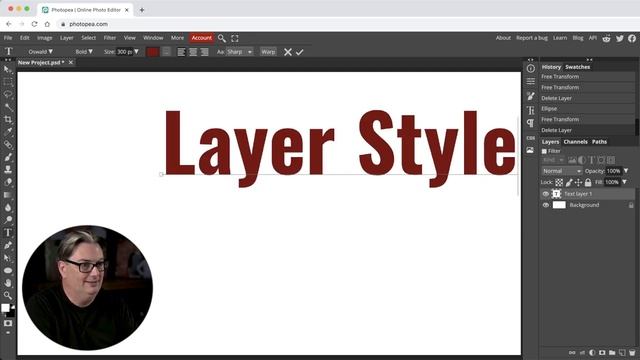The height and width of the screenshot is (360, 640).
Task: Open the red text color swatch
Action: point(153,52)
